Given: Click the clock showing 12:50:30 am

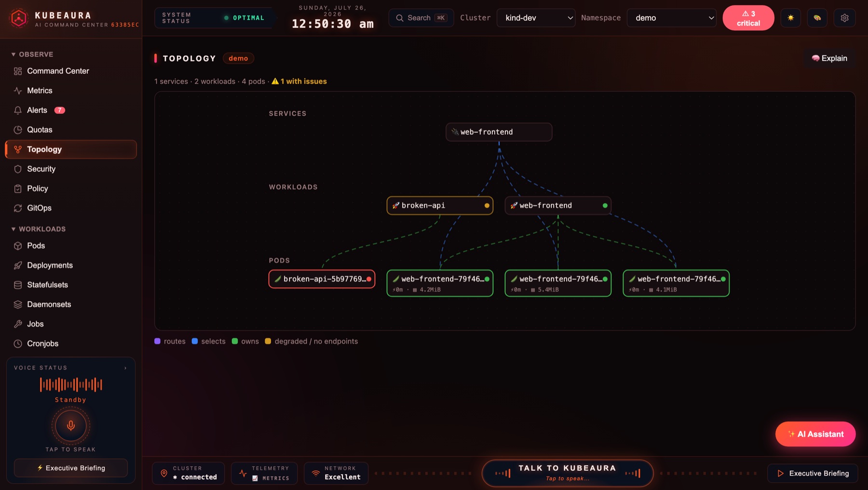Looking at the screenshot, I should [333, 24].
